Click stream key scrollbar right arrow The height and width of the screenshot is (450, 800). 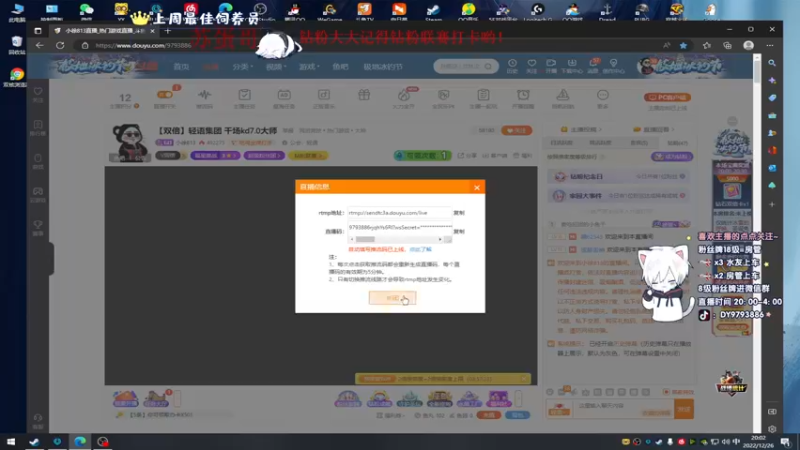coord(440,239)
